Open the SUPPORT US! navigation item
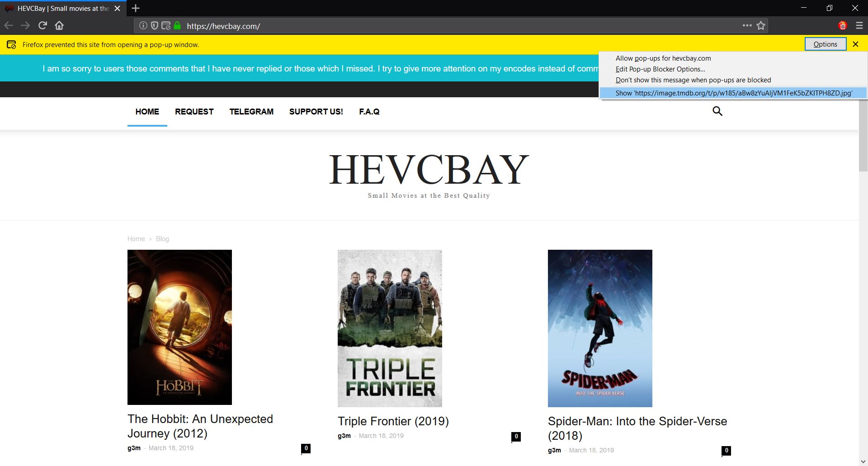 pos(316,112)
